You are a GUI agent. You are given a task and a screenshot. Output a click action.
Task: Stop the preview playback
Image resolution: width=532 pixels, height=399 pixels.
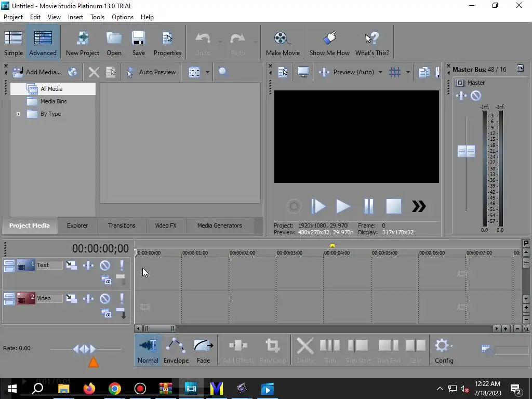coord(394,206)
